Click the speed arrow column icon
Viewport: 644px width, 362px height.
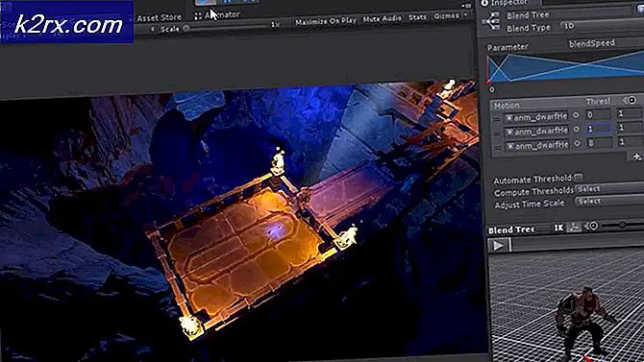[625, 100]
